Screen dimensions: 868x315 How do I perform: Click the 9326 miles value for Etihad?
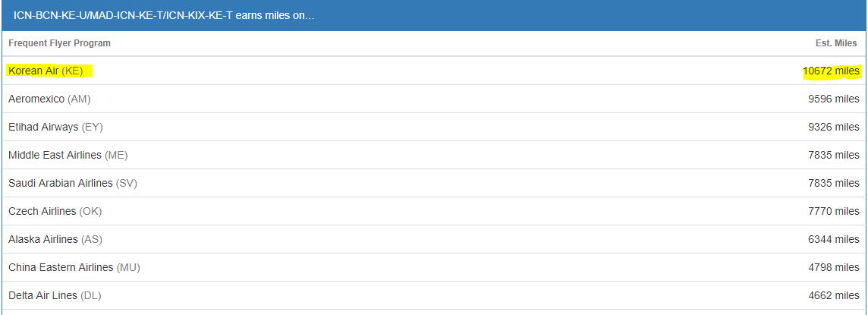tap(834, 128)
